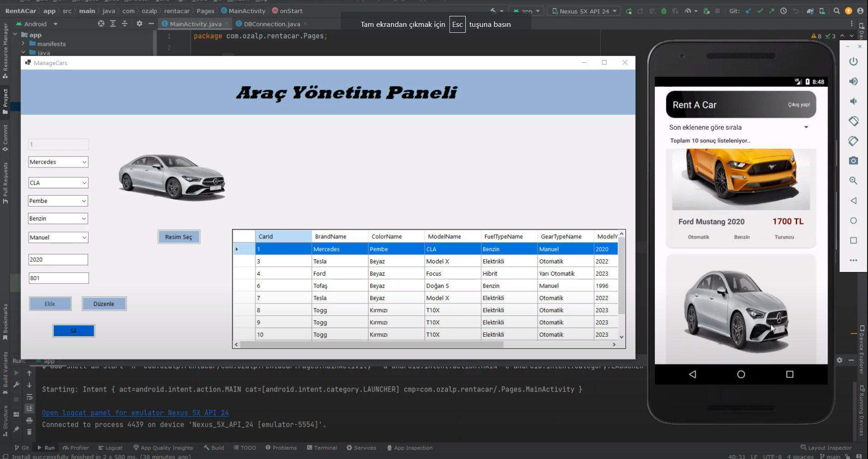Expand the manifests folder in project tree

(23, 44)
